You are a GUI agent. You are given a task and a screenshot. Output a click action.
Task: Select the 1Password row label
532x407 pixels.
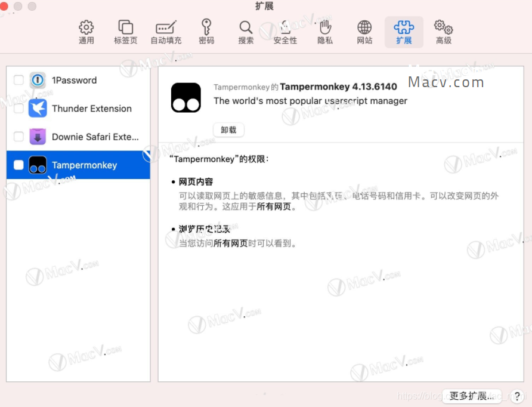tap(75, 81)
